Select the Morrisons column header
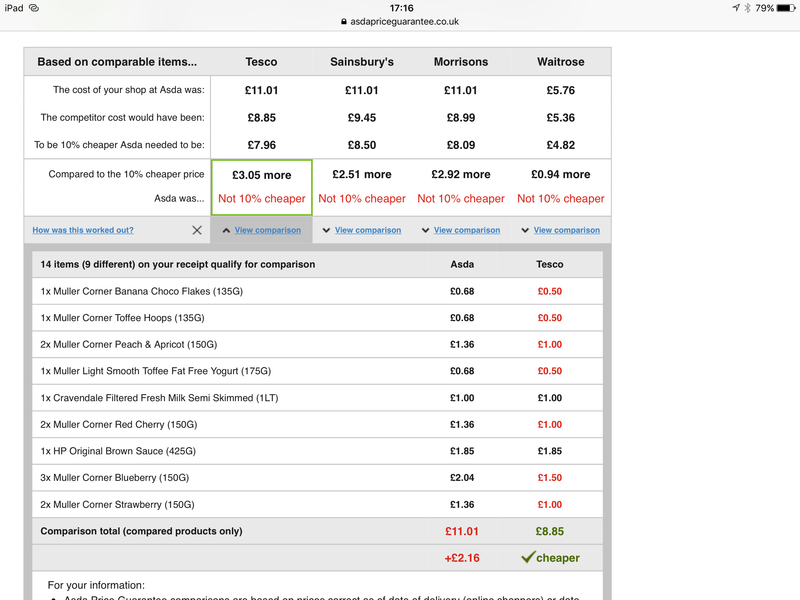The width and height of the screenshot is (800, 600). pyautogui.click(x=461, y=62)
